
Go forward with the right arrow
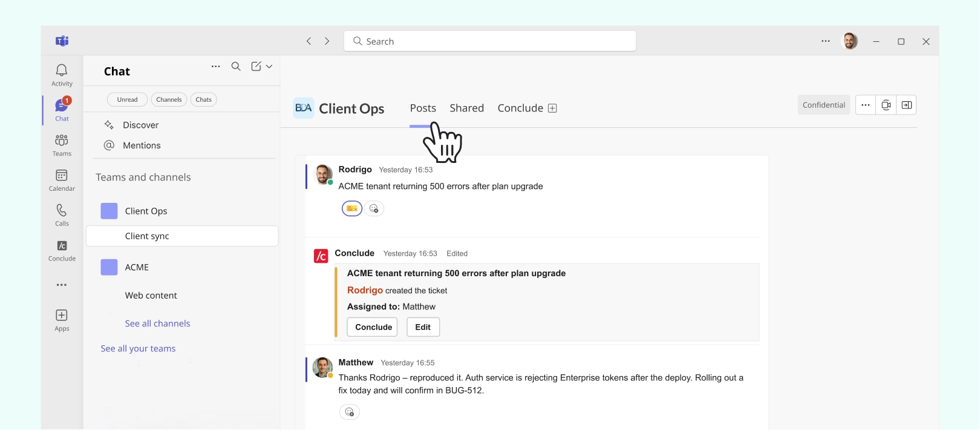click(x=327, y=41)
